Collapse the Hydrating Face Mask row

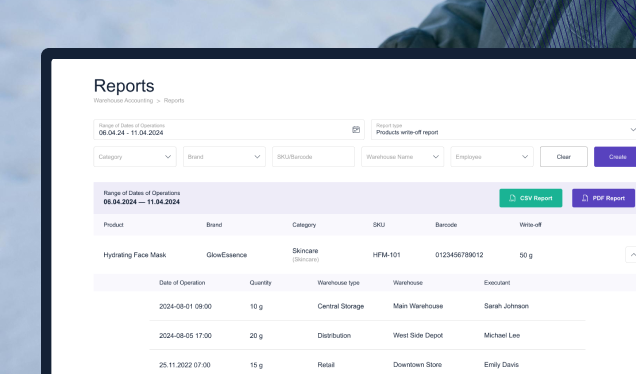631,255
